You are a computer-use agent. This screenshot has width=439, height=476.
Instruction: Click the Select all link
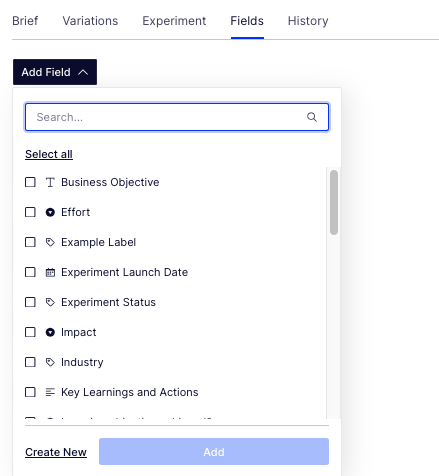pyautogui.click(x=49, y=154)
